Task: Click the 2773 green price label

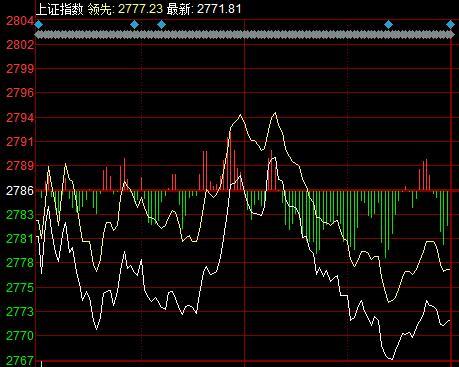Action: click(20, 312)
